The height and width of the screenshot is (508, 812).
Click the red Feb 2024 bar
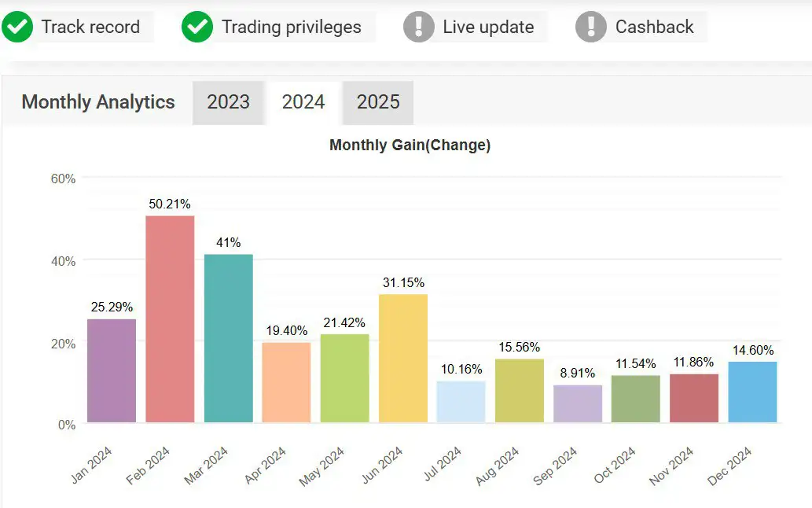[x=170, y=318]
